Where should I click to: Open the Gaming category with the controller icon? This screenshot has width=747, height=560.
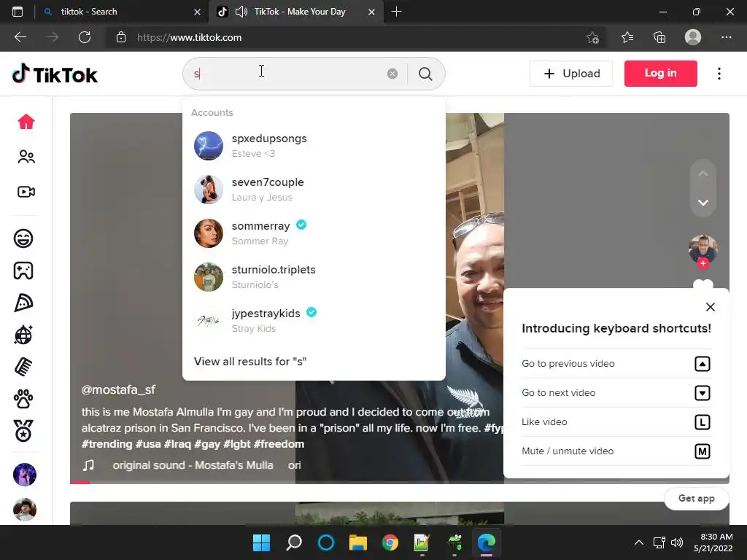coord(23,271)
